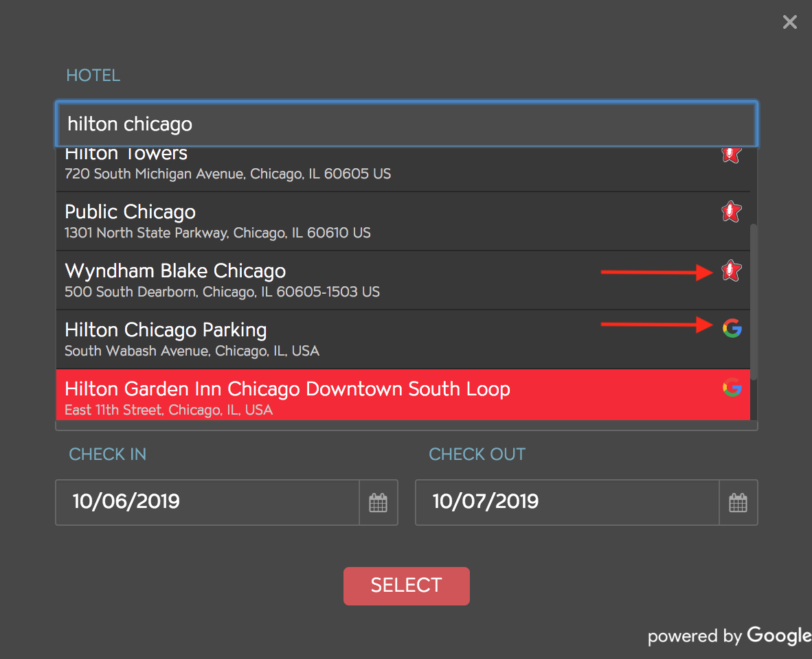Choose Hilton Chicago Parking from suggestions

(403, 339)
